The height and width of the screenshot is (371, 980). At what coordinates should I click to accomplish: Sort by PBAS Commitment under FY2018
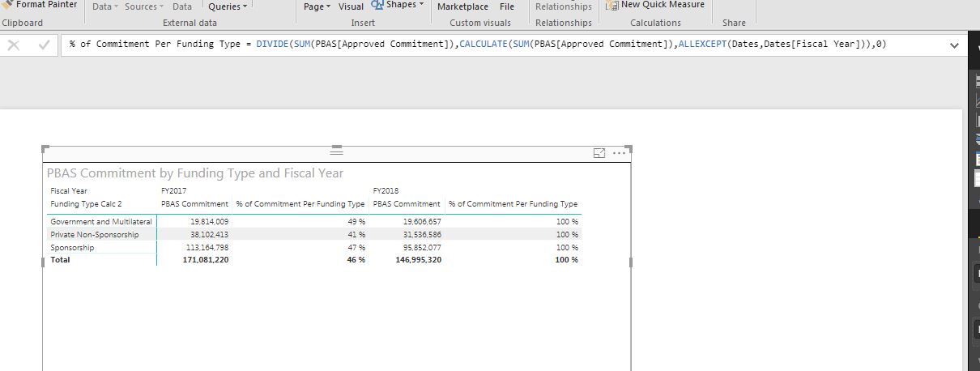point(407,204)
